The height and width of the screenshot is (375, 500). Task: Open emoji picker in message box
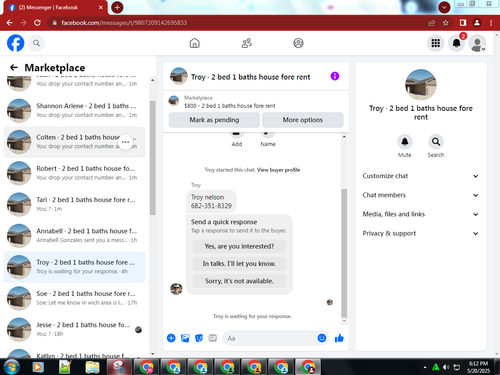(322, 338)
